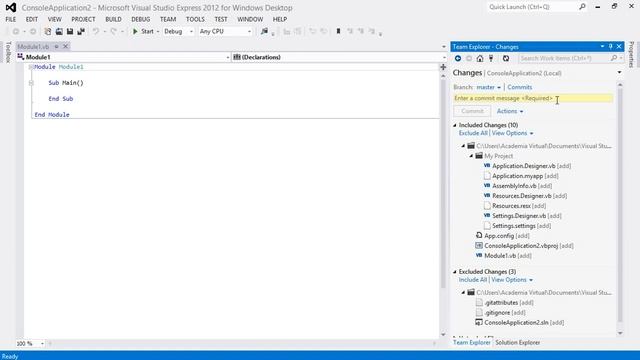Image resolution: width=640 pixels, height=360 pixels.
Task: Collapse the Included Changes section
Action: coord(455,125)
